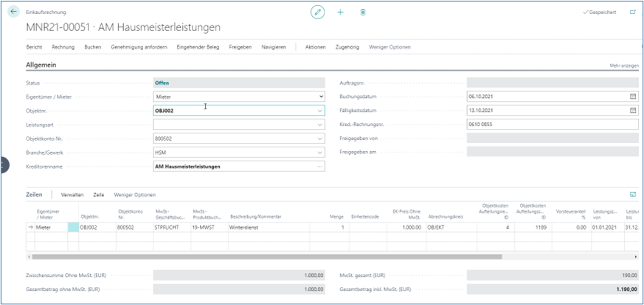Open the Branche/Gewerk dropdown
644x305 pixels.
[319, 152]
